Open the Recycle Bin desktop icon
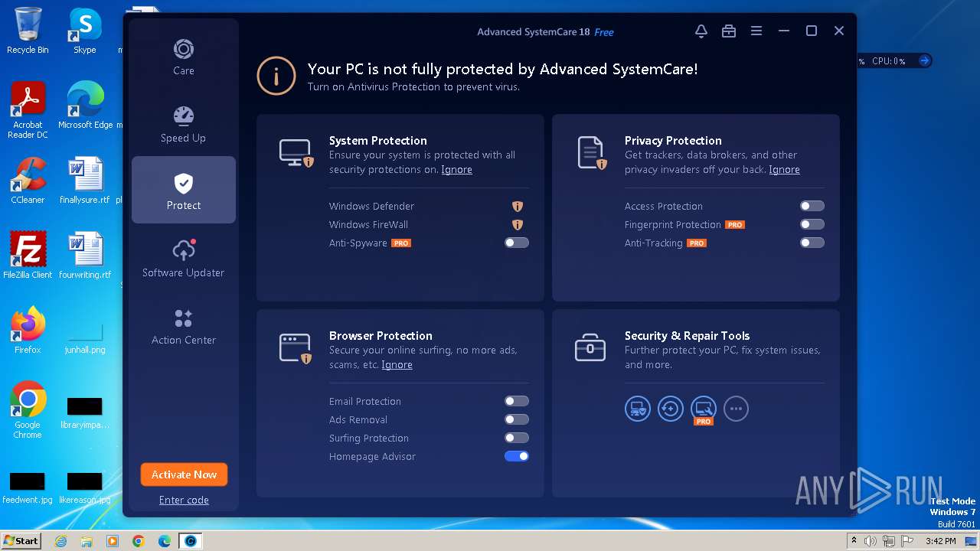This screenshot has height=551, width=980. coord(28,31)
